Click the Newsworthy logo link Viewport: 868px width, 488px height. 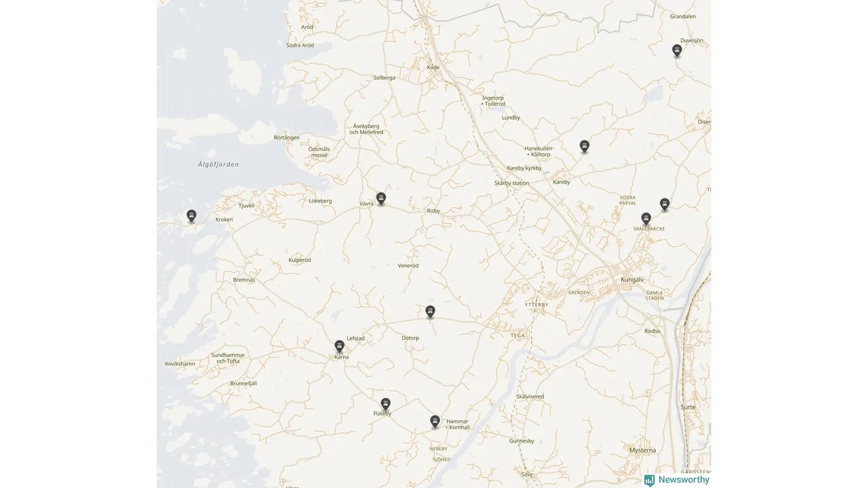677,480
